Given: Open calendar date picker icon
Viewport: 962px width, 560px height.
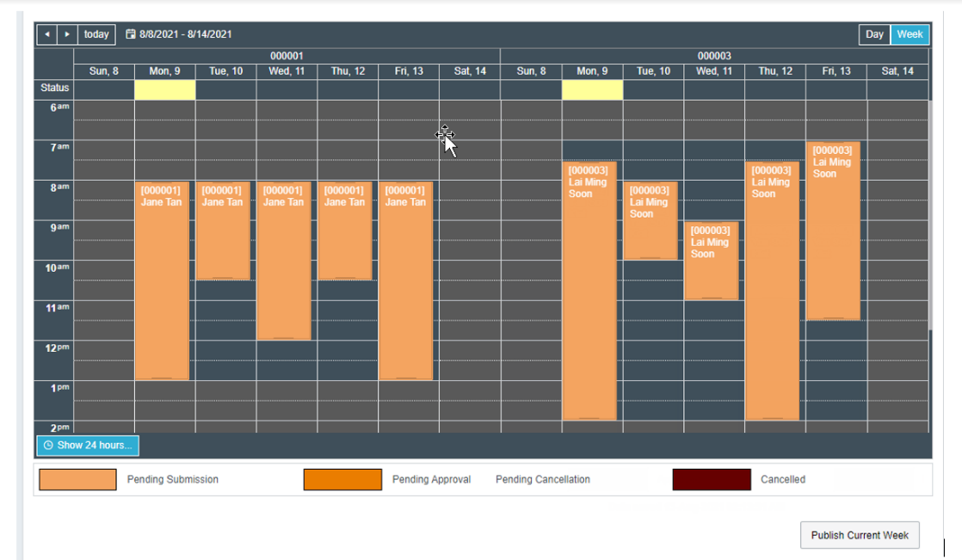Looking at the screenshot, I should click(x=131, y=34).
